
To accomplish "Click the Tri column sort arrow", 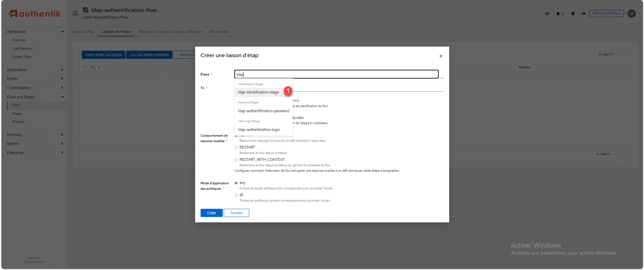I will (99, 67).
